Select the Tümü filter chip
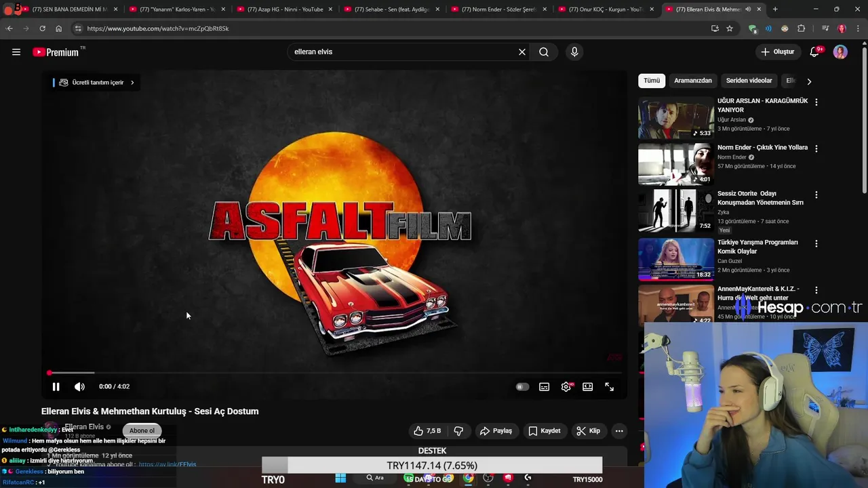The height and width of the screenshot is (488, 868). click(x=652, y=81)
